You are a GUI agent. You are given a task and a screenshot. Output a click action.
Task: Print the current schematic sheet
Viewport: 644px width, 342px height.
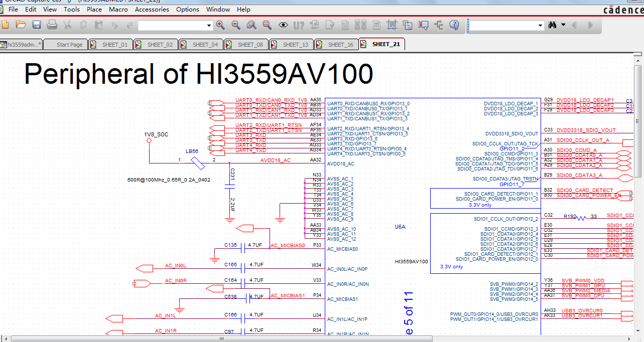52,25
